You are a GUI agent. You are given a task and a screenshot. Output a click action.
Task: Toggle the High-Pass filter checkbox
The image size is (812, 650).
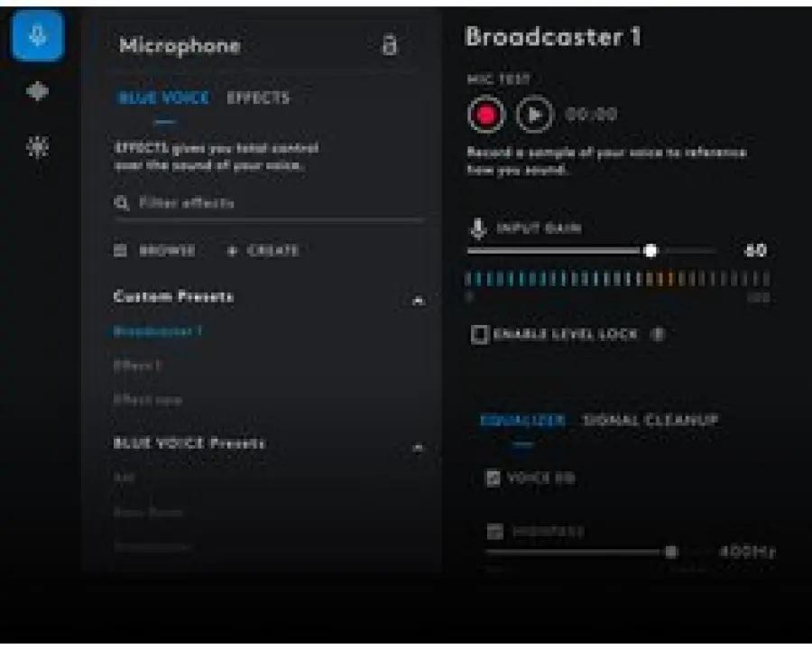tap(495, 532)
